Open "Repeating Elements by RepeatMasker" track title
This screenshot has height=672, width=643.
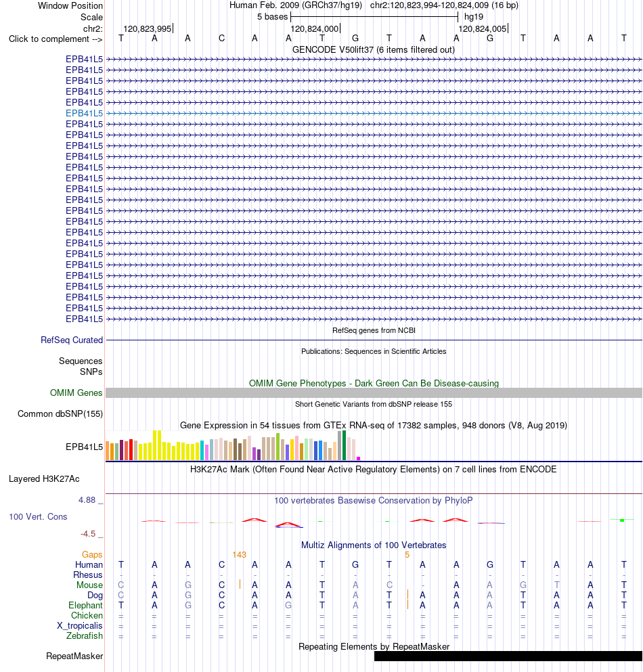374,646
